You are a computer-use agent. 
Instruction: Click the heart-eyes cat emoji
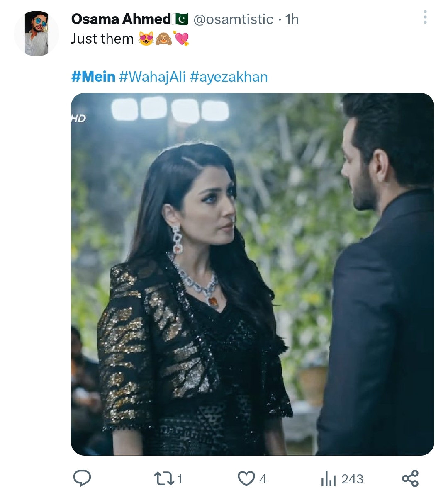click(x=146, y=39)
